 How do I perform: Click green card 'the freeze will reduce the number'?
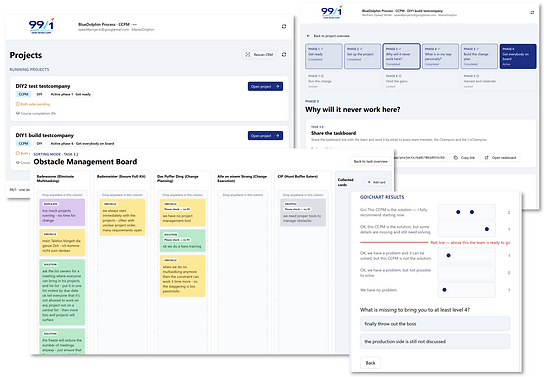tap(62, 341)
